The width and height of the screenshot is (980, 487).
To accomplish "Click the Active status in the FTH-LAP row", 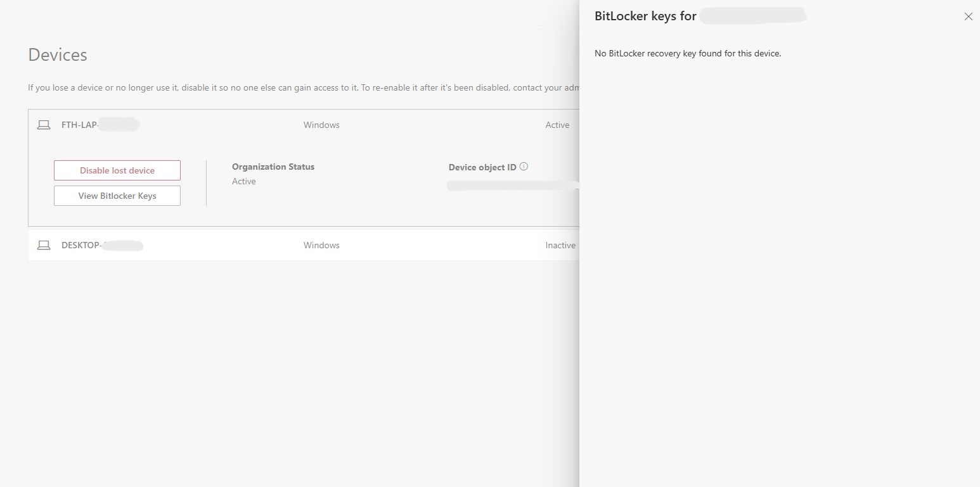I will (x=557, y=125).
